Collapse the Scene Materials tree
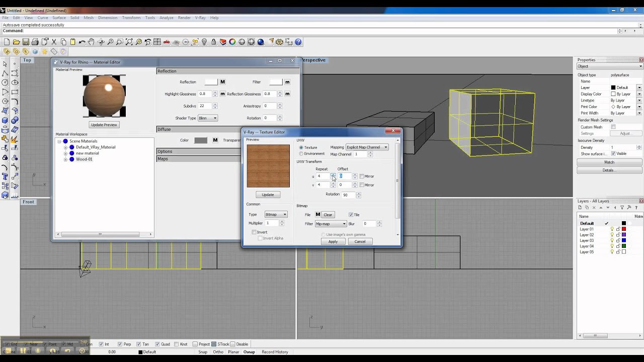The width and height of the screenshot is (644, 362). pos(59,141)
